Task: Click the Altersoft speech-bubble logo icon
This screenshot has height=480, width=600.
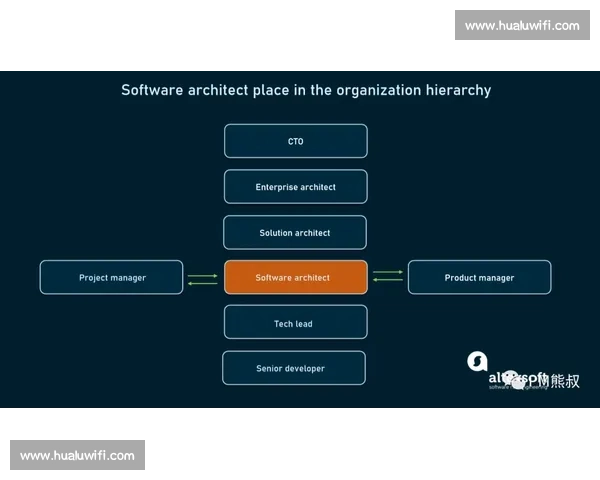Action: [478, 360]
